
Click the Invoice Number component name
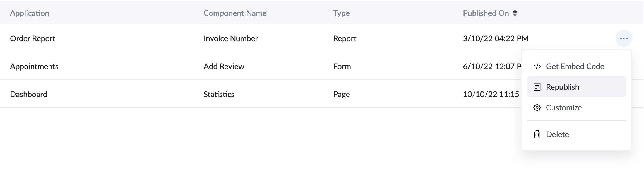point(231,38)
